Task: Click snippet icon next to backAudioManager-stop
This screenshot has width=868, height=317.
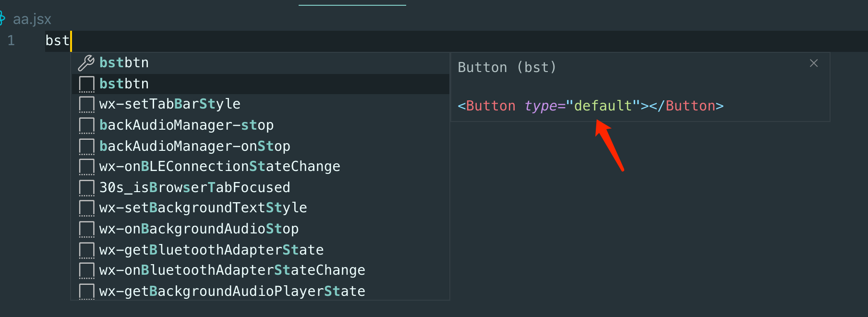Action: coord(86,125)
